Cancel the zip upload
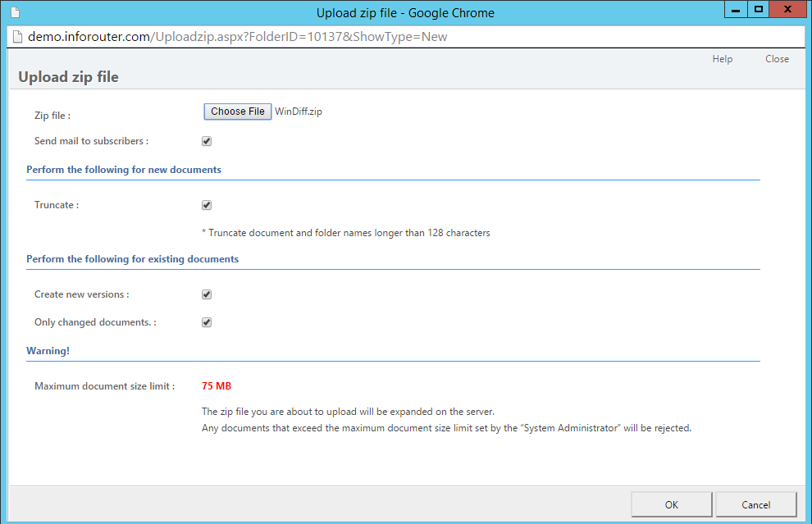812x524 pixels. pyautogui.click(x=755, y=505)
